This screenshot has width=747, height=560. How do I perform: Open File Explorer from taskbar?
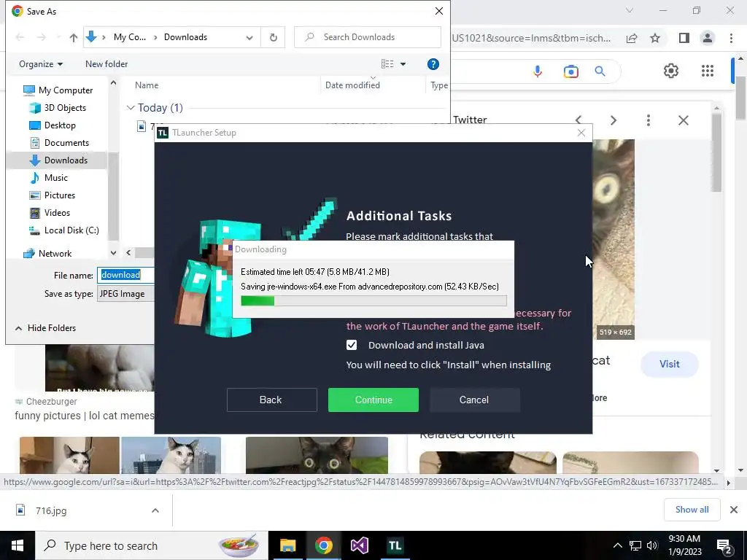pyautogui.click(x=287, y=545)
